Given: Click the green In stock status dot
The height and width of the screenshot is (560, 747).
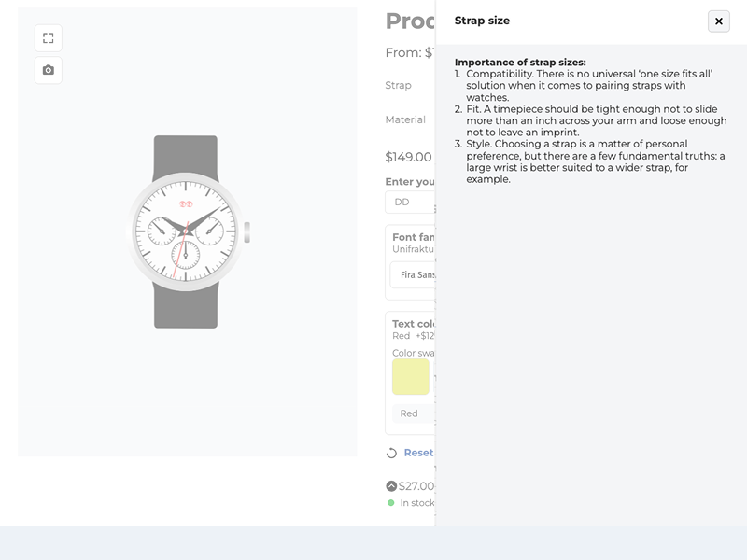Looking at the screenshot, I should tap(391, 503).
